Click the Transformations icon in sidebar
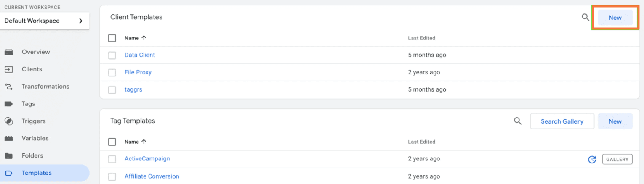This screenshot has width=644, height=184. click(x=9, y=87)
